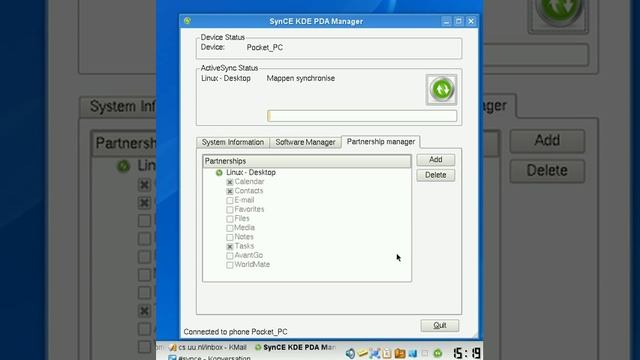Image resolution: width=640 pixels, height=360 pixels.
Task: Toggle the Tasks sync checkbox
Action: tap(230, 247)
